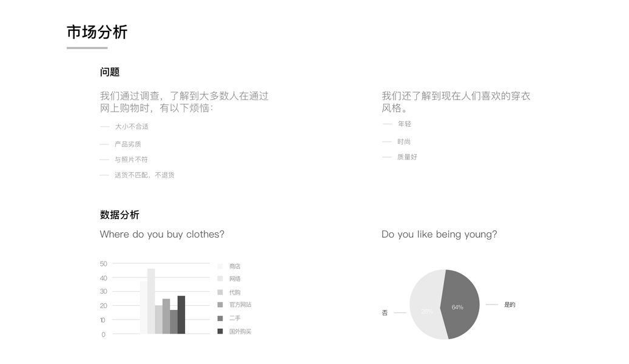The height and width of the screenshot is (364, 629).
Task: Click the darkest bar in the bar chart
Action: point(181,315)
